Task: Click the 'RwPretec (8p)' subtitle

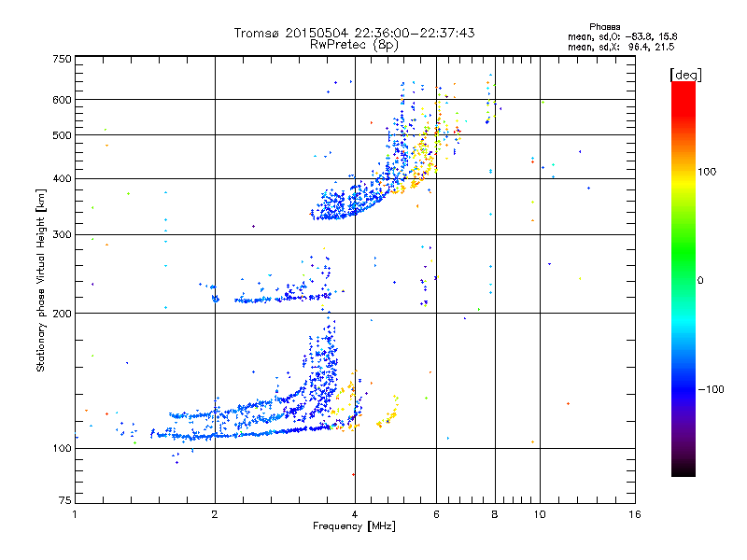Action: 354,45
